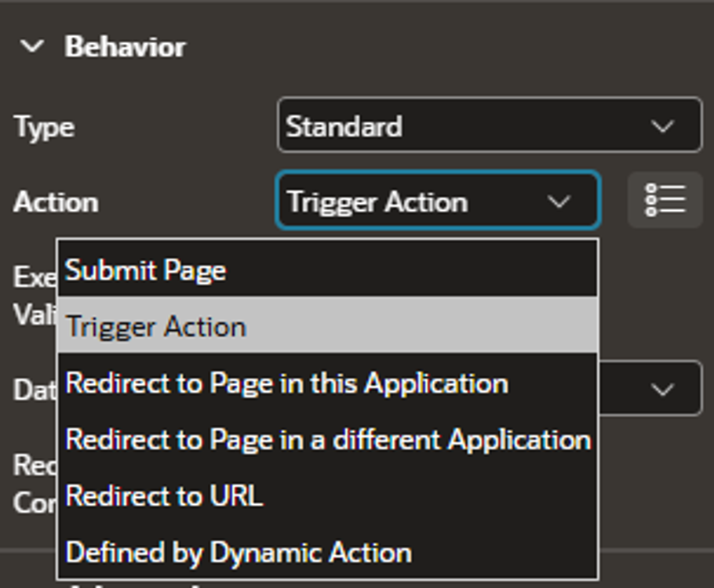
Task: Click the Behavior section heading
Action: (125, 46)
